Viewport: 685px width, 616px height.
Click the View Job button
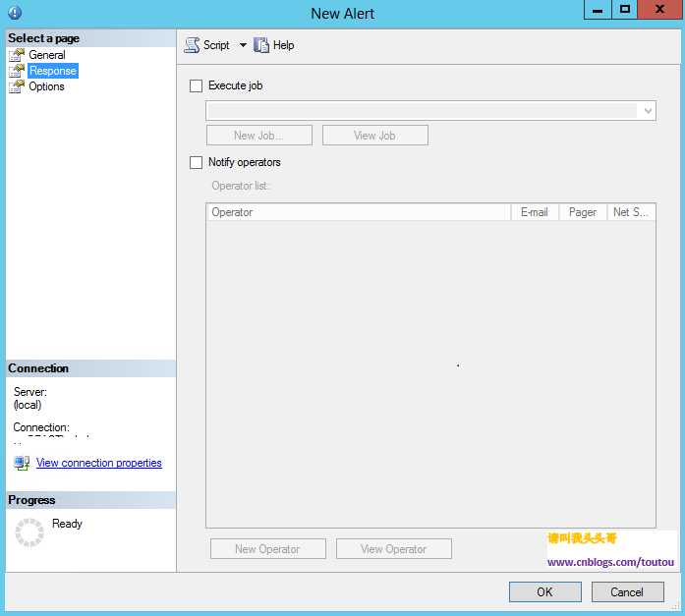[375, 136]
